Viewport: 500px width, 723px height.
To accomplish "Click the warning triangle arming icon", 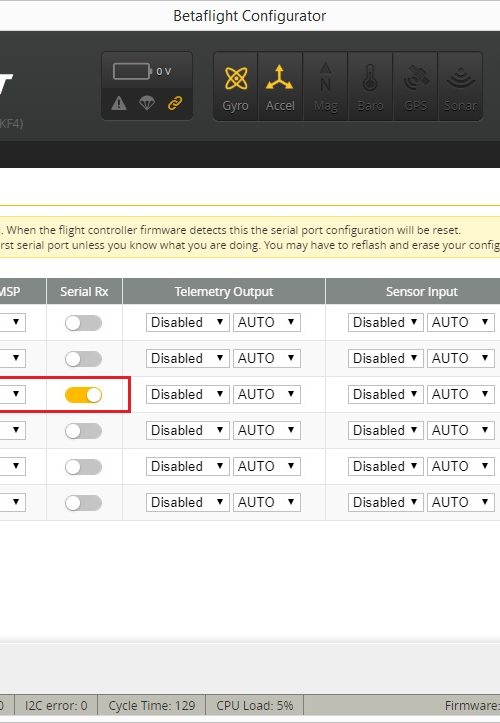I will click(x=119, y=103).
